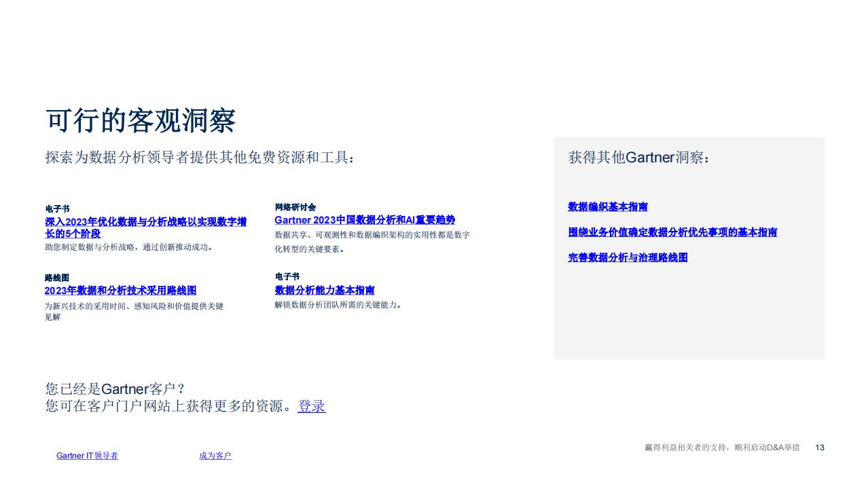Select the page number 13

pos(820,448)
